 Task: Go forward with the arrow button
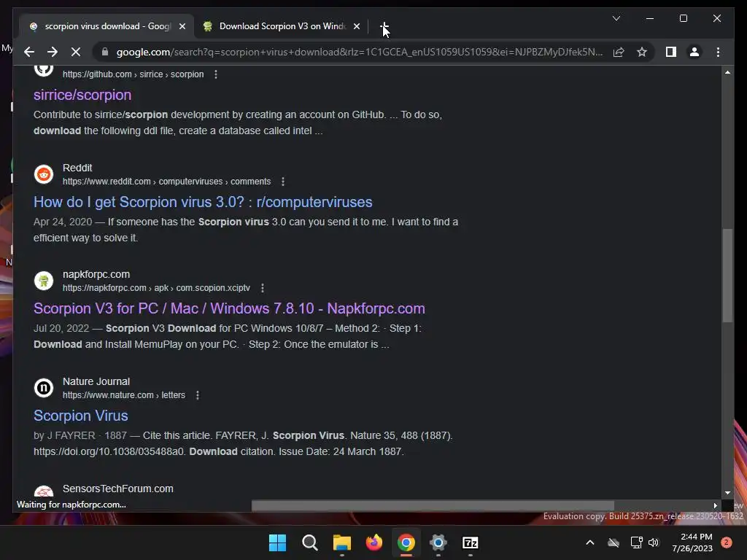coord(53,52)
